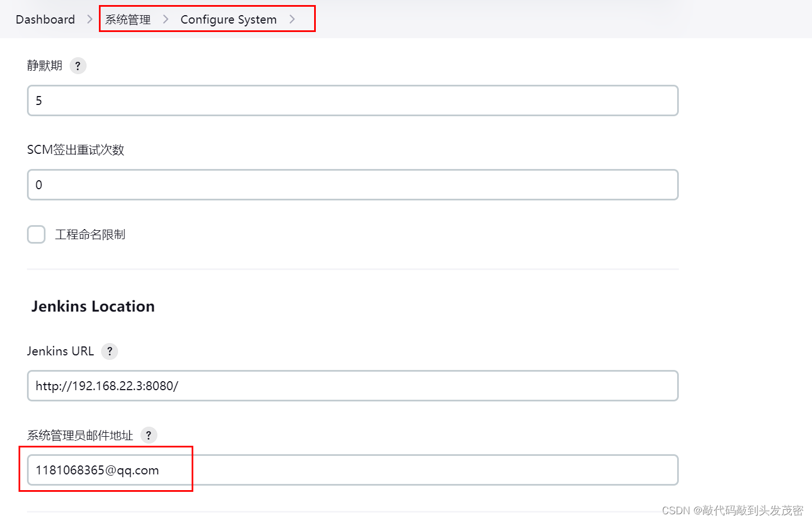Open help for 系统管理员邮件地址
812x521 pixels.
[148, 435]
